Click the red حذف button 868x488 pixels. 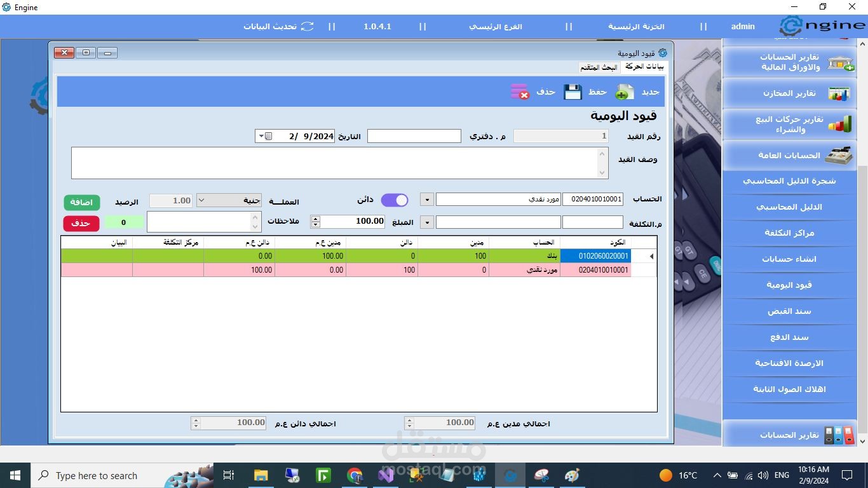[81, 223]
